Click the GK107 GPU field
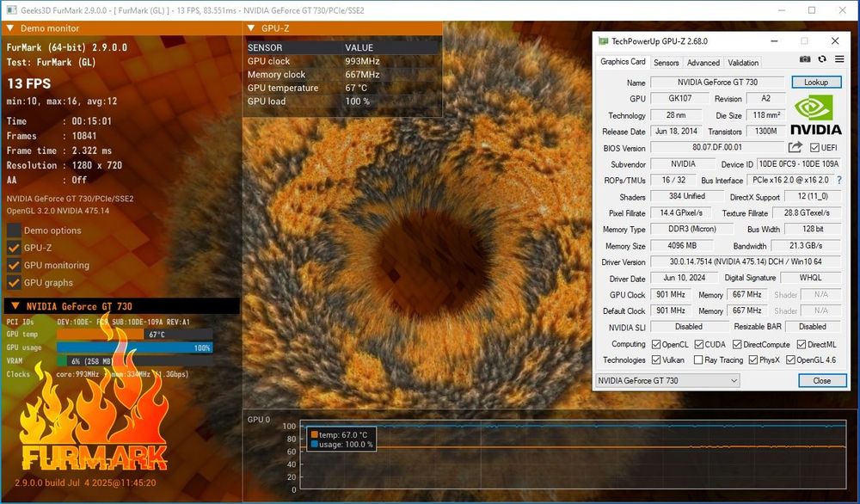Screen dimensions: 860x504 point(680,99)
